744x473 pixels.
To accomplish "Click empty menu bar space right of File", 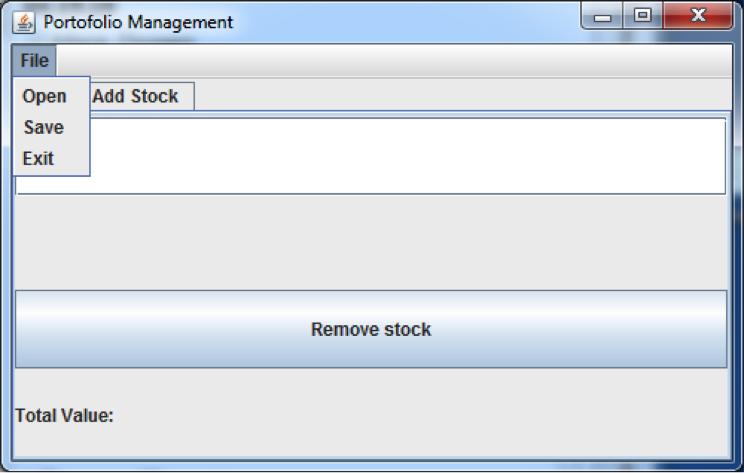I will (x=400, y=61).
